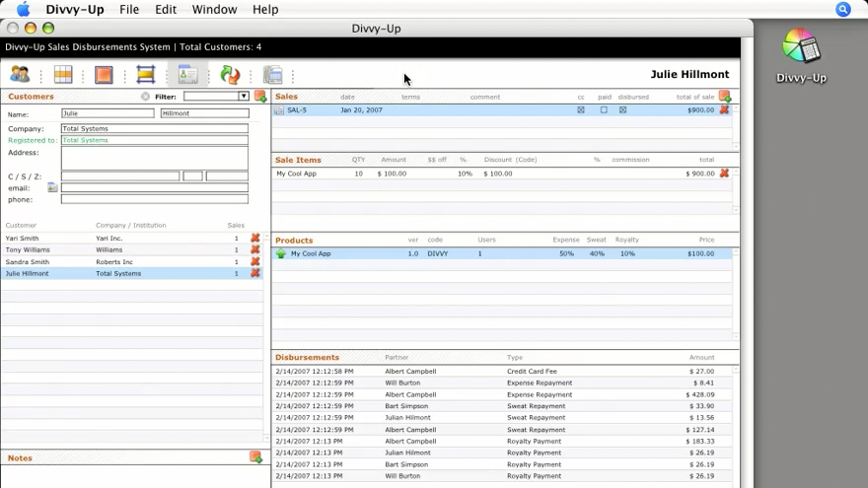
Task: Add a new note with the plus icon
Action: (255, 457)
